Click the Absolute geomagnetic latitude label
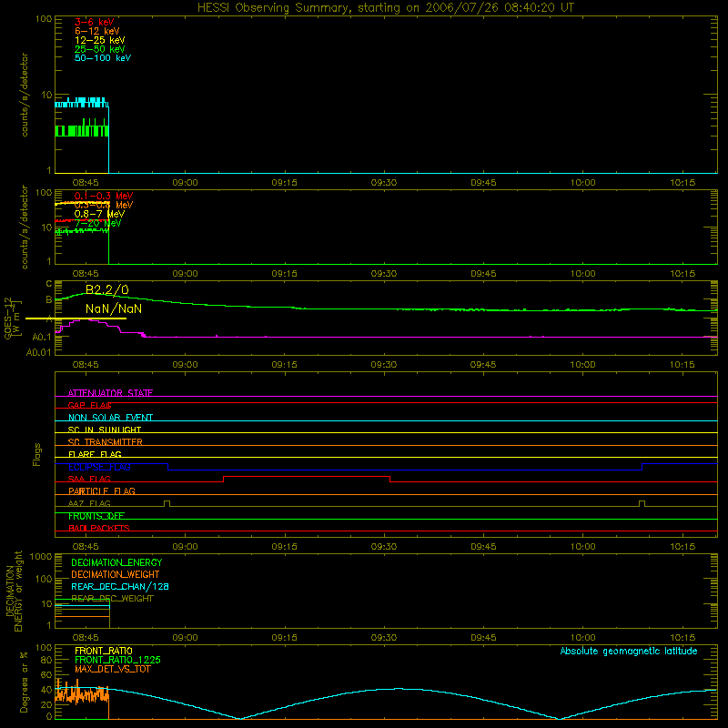The image size is (728, 728). (x=629, y=651)
